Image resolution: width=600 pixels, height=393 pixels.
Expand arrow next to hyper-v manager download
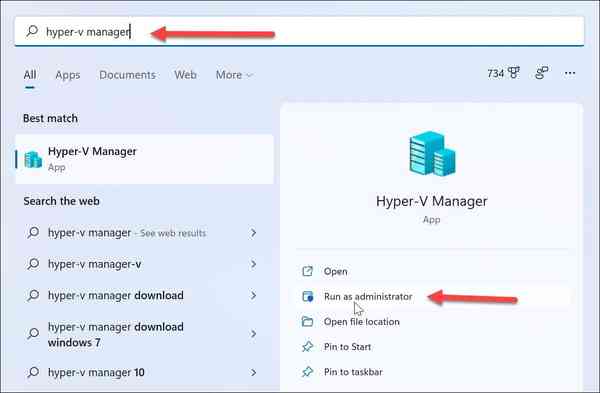point(253,295)
